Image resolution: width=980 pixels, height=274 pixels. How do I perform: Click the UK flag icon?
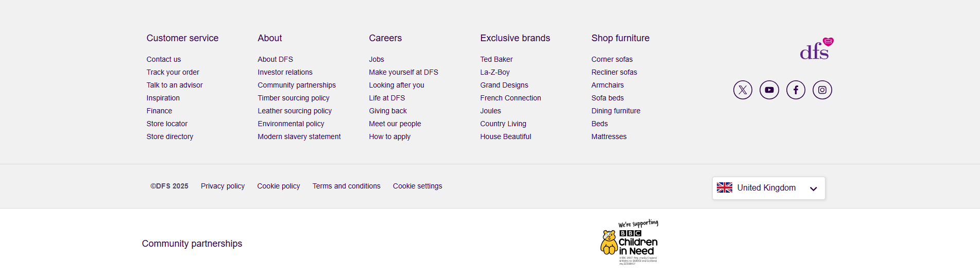tap(725, 188)
